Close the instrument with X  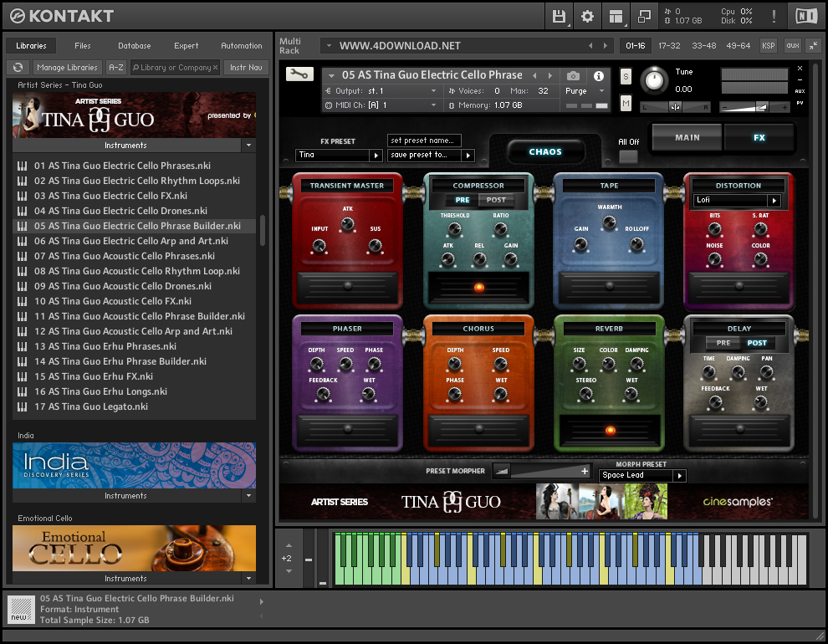pos(800,68)
